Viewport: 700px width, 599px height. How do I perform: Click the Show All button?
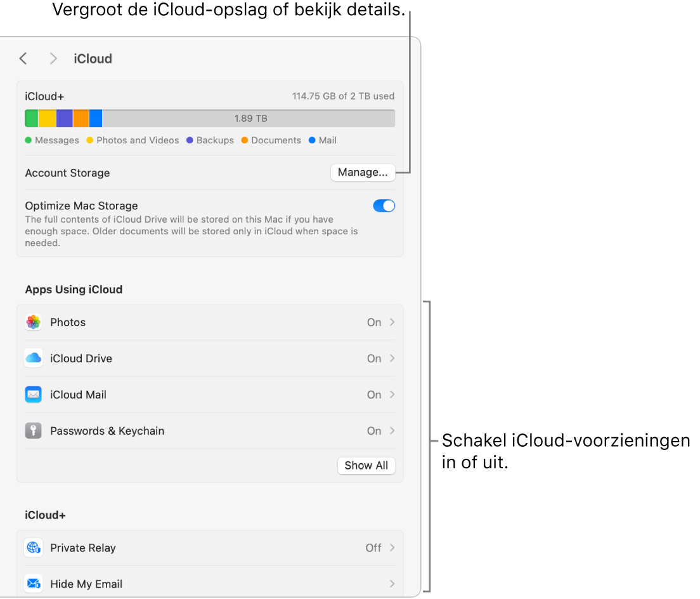click(x=366, y=465)
